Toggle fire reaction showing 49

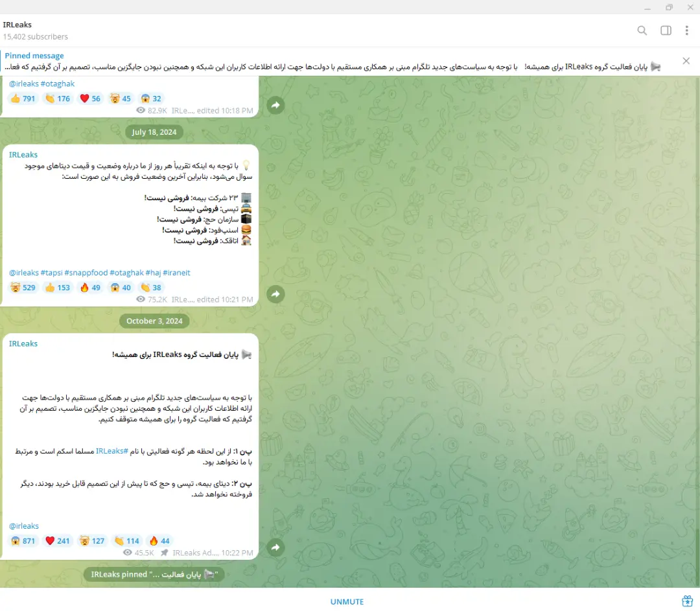[90, 288]
